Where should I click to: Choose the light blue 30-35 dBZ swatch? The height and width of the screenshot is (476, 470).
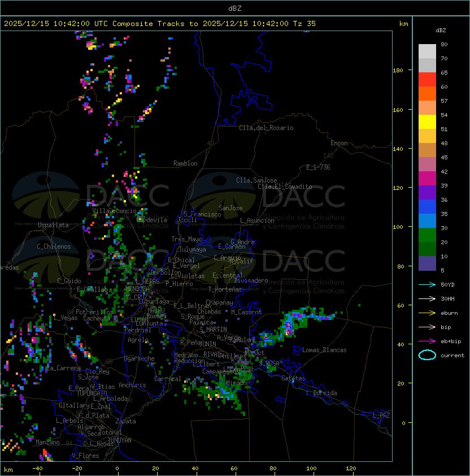[427, 220]
